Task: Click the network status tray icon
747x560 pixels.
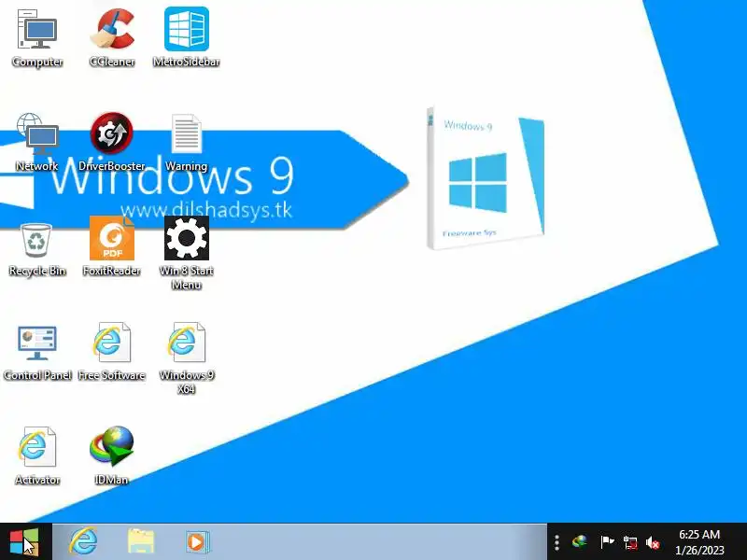Action: tap(630, 542)
